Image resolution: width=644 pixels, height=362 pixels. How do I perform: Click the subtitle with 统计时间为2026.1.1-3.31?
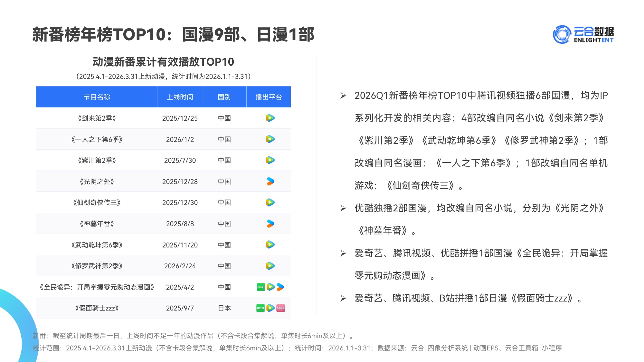pos(163,77)
